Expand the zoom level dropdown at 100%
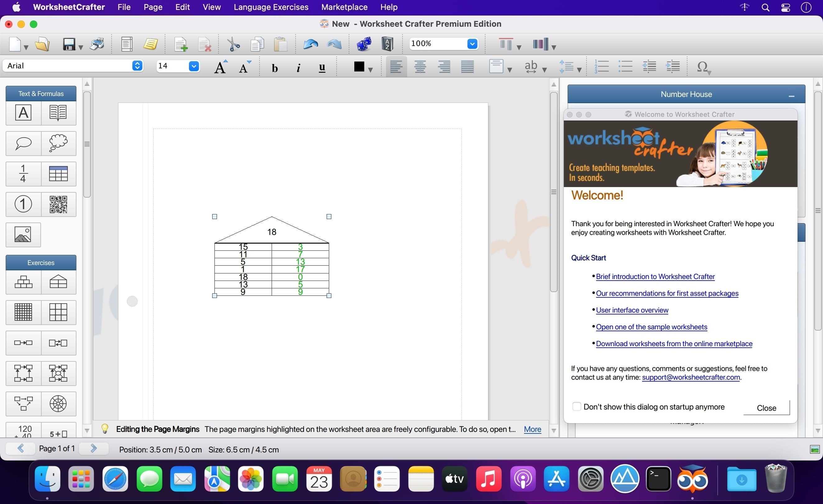The image size is (823, 504). (x=473, y=44)
